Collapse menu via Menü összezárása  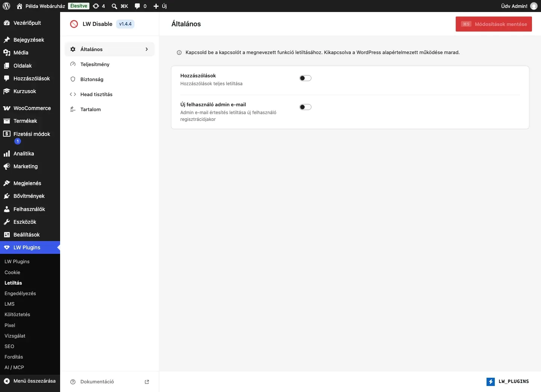click(x=30, y=381)
